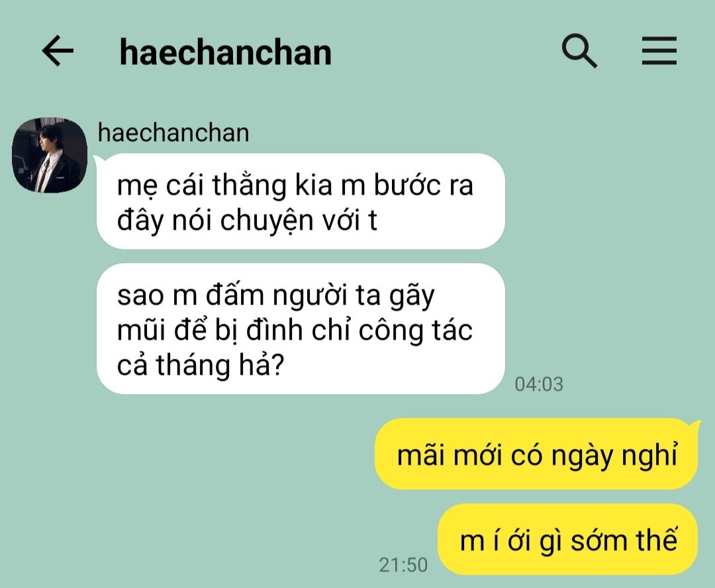The width and height of the screenshot is (715, 588).
Task: Go back using the left arrow icon
Action: (x=58, y=50)
